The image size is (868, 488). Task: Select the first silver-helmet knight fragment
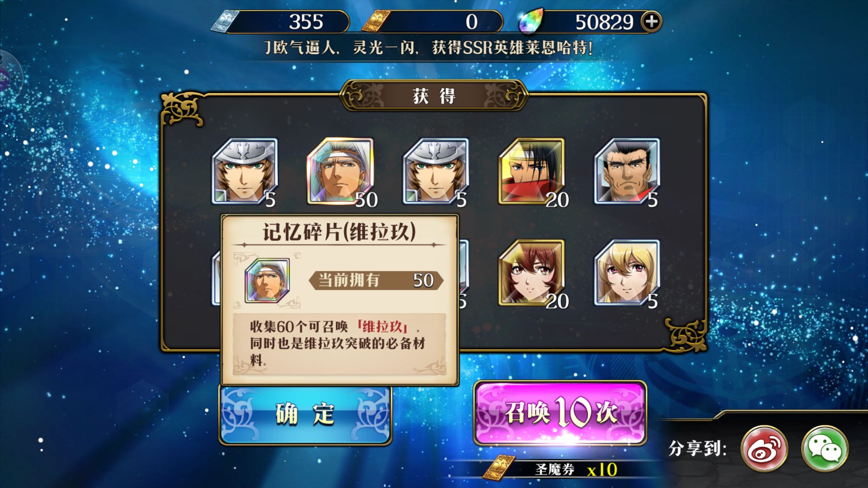pyautogui.click(x=245, y=171)
